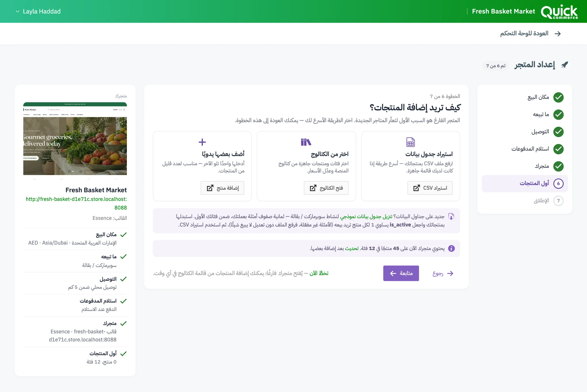Click check icon beside ما تبيعه in summary
Viewport: 587px width, 392px height.
[x=123, y=257]
